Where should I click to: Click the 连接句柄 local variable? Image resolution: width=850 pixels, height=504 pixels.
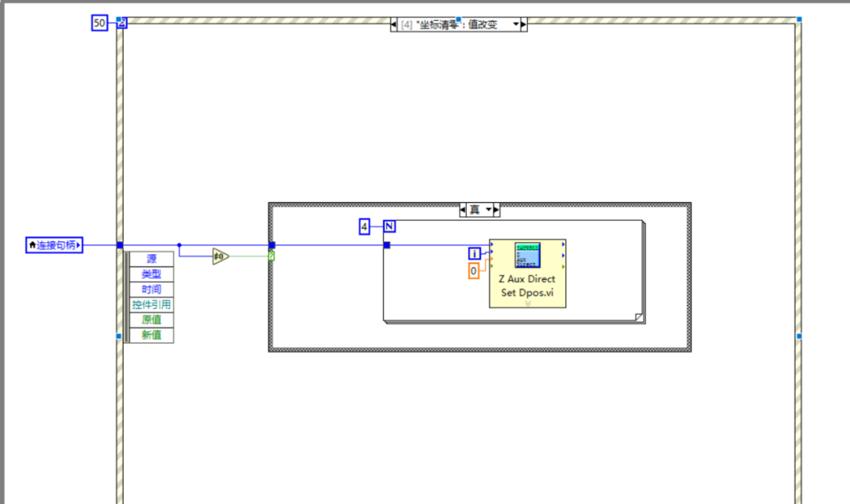54,245
